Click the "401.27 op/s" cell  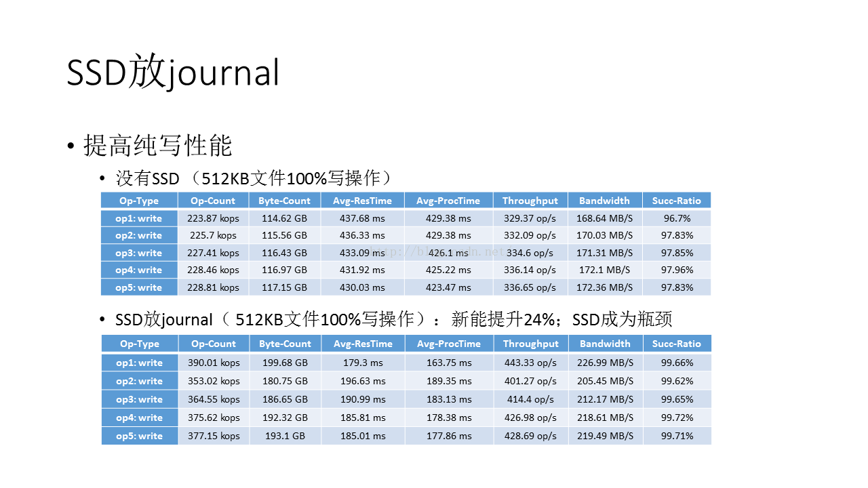(530, 381)
